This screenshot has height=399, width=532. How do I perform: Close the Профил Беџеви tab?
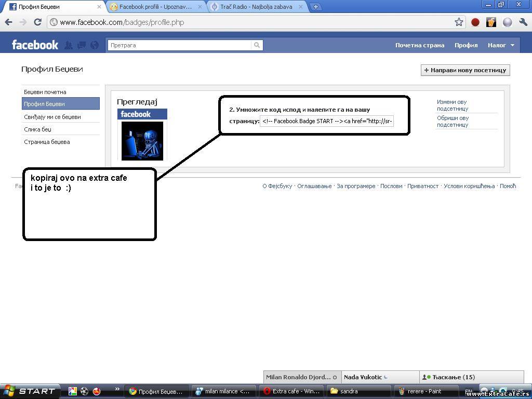pos(99,7)
